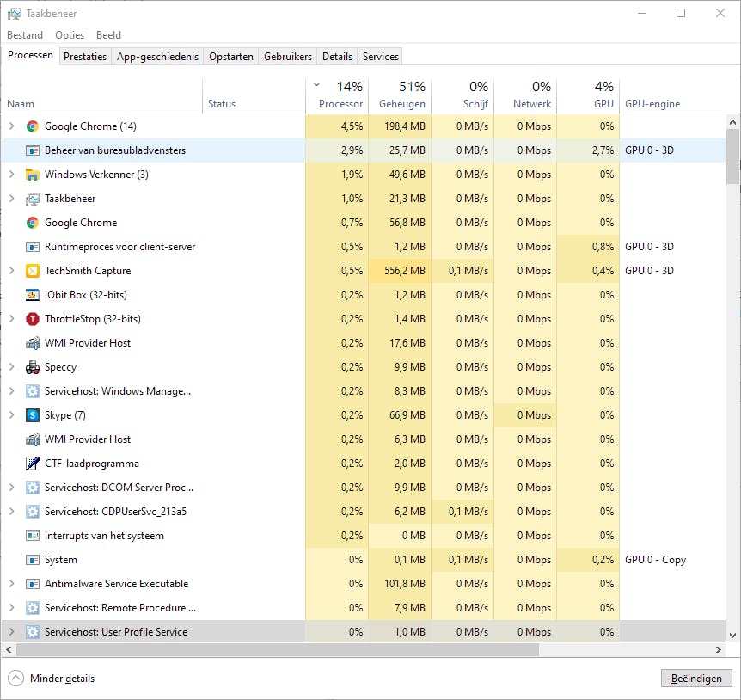Click the Servicehost: CDPUserSvc_213a5 gear icon
Screen dimensions: 741x700
coord(32,512)
